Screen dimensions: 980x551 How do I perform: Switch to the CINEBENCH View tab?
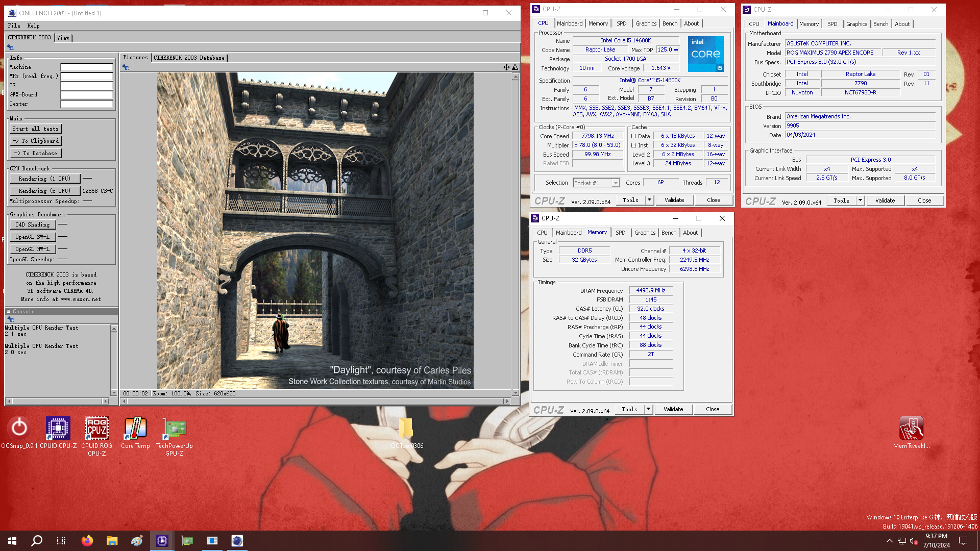pyautogui.click(x=63, y=38)
